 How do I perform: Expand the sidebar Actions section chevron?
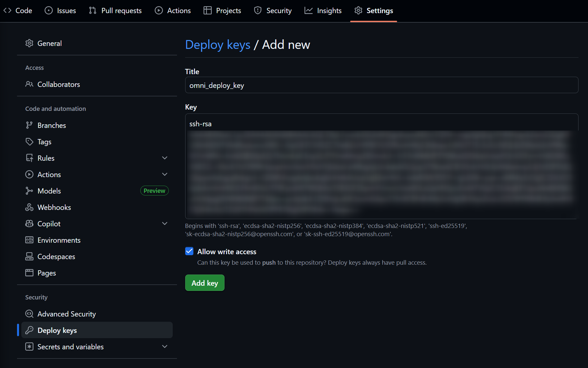tap(165, 174)
